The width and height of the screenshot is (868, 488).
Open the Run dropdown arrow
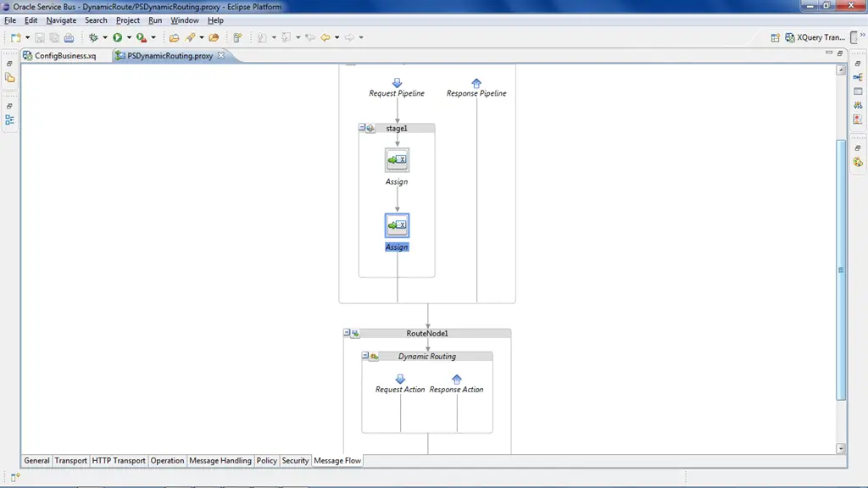coord(129,37)
